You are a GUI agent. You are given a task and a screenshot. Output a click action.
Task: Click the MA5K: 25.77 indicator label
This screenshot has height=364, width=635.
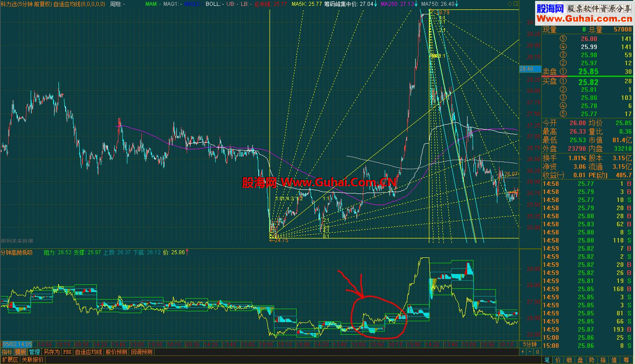[306, 4]
